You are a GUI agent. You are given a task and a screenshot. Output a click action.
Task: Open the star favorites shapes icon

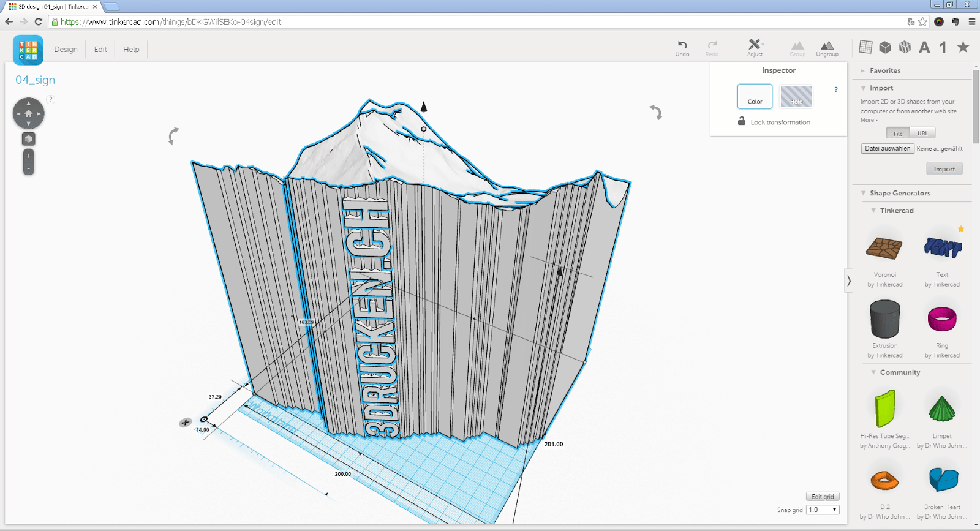(x=963, y=47)
